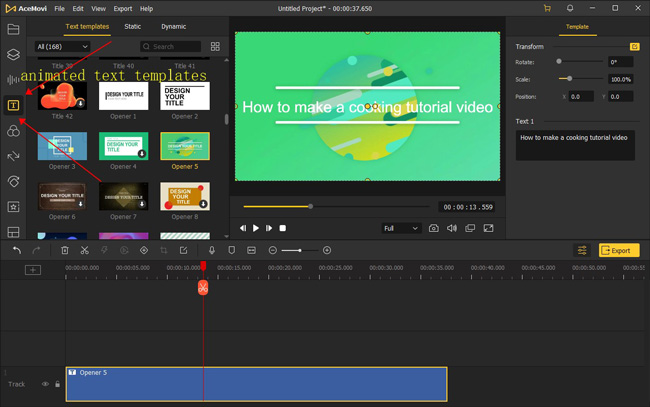The width and height of the screenshot is (650, 407).
Task: Open timeline settings sliders icon
Action: pos(582,250)
